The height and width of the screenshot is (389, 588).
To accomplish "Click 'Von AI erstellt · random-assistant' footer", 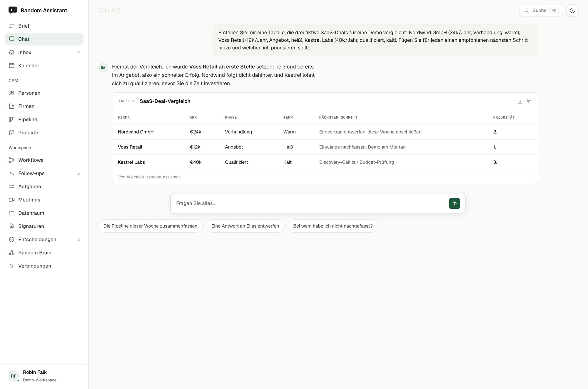I will coord(149,177).
